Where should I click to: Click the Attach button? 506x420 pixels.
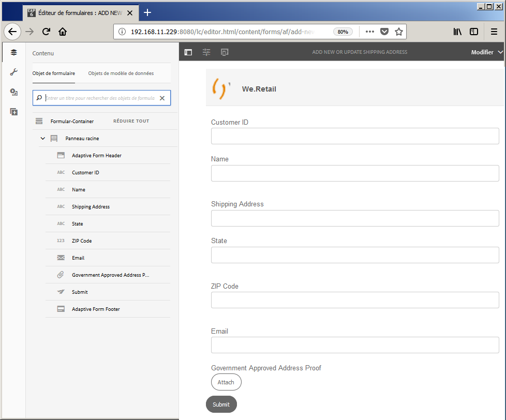coord(226,382)
